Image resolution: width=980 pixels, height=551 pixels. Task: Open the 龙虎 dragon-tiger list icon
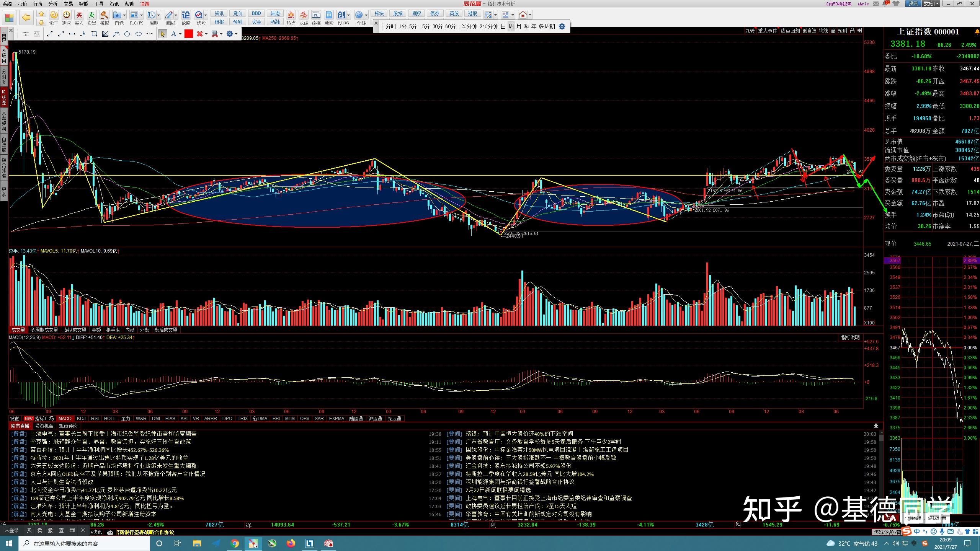[303, 15]
